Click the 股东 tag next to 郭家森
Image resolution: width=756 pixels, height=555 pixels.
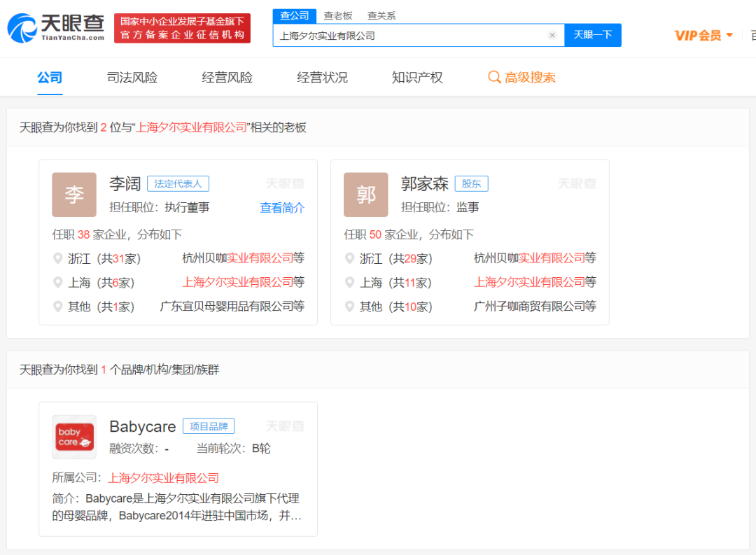point(472,183)
